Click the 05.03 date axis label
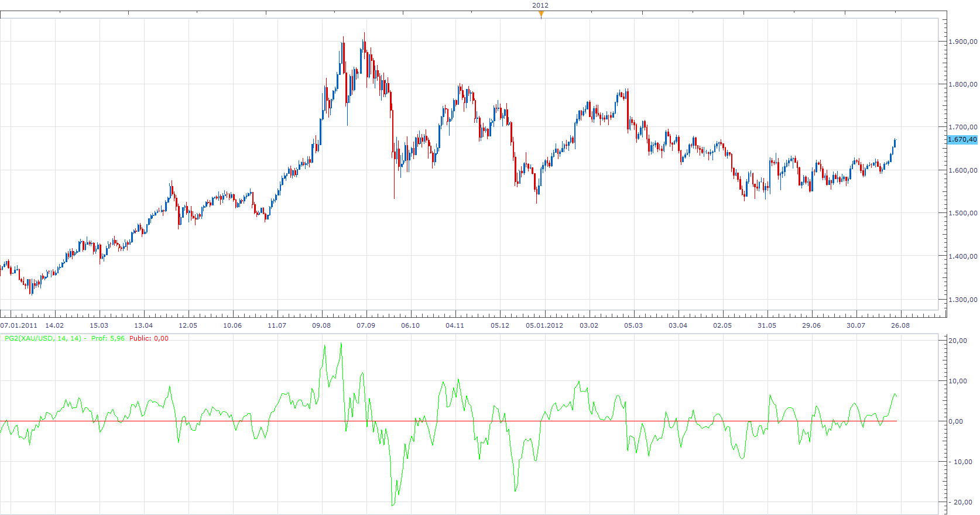This screenshot has width=980, height=515. (x=633, y=325)
